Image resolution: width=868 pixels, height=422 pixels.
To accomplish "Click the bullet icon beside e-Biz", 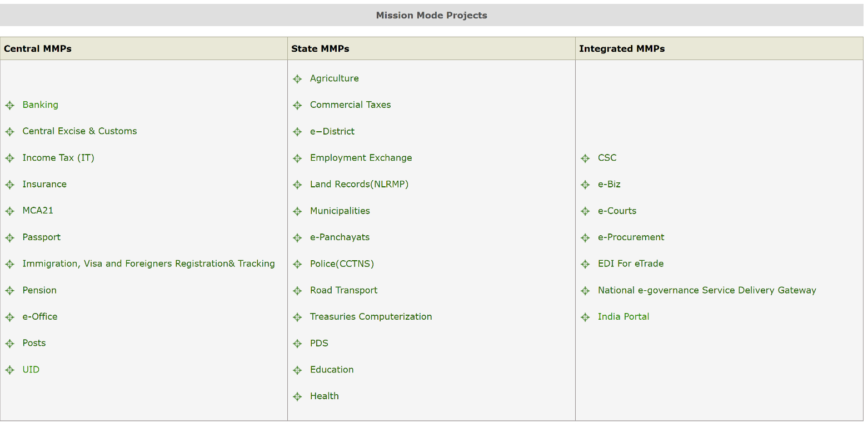I will [585, 185].
